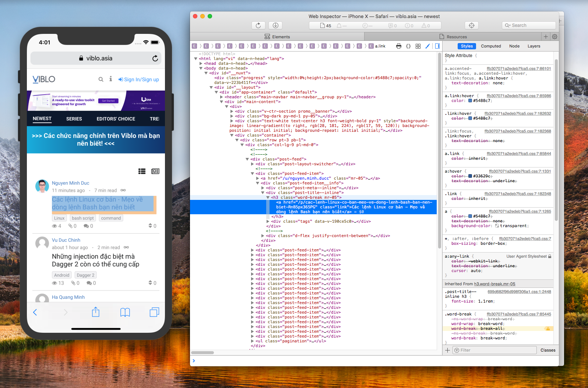Tap the search magnifier on Viblo header
588x388 pixels.
coord(101,79)
